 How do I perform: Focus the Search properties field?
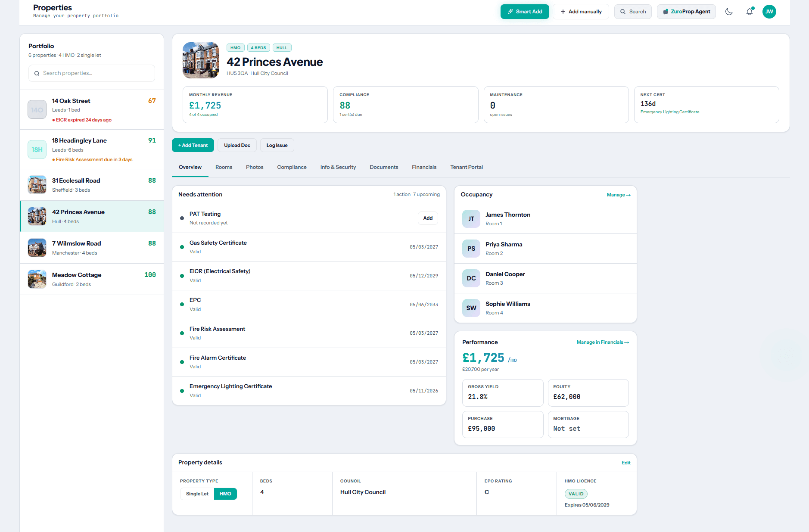[x=92, y=73]
